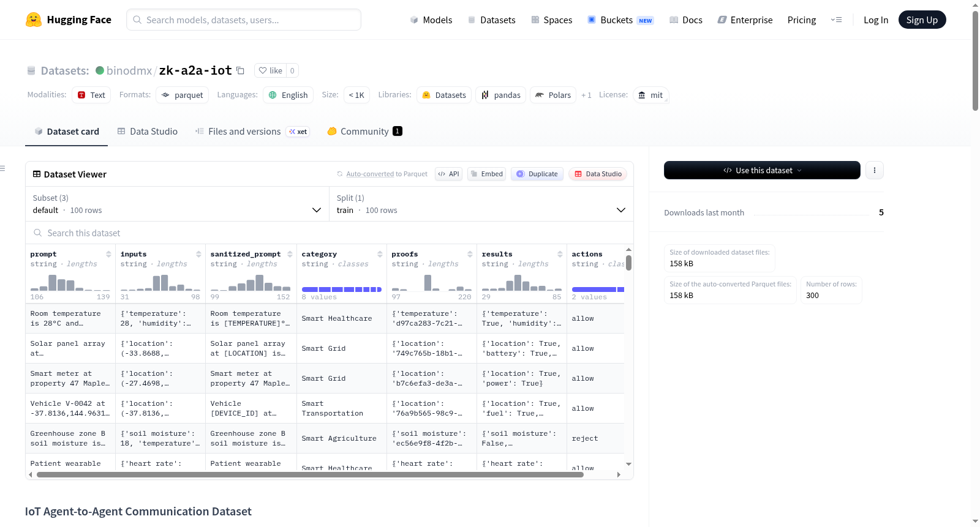
Task: Click the parquet format tag
Action: pos(182,95)
